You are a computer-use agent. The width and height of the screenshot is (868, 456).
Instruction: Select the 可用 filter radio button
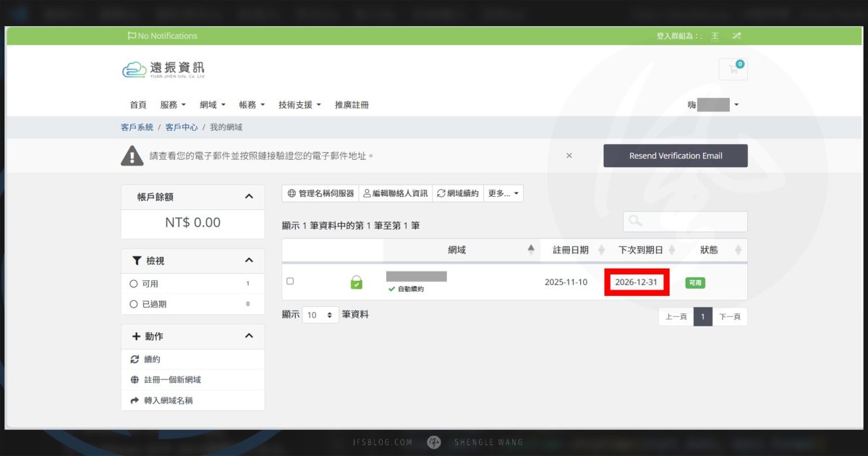coord(133,284)
